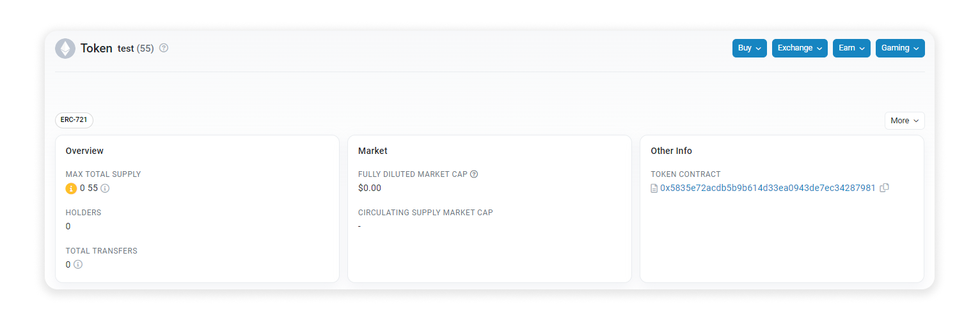Viewport: 980px width, 320px height.
Task: Click the contract file icon before the address
Action: click(x=654, y=188)
